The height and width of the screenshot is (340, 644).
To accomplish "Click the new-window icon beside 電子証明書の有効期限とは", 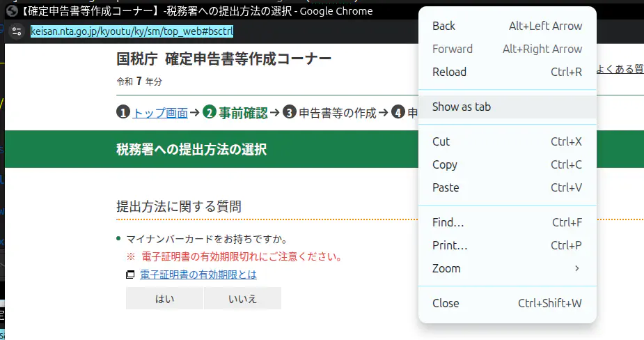I will coord(130,275).
